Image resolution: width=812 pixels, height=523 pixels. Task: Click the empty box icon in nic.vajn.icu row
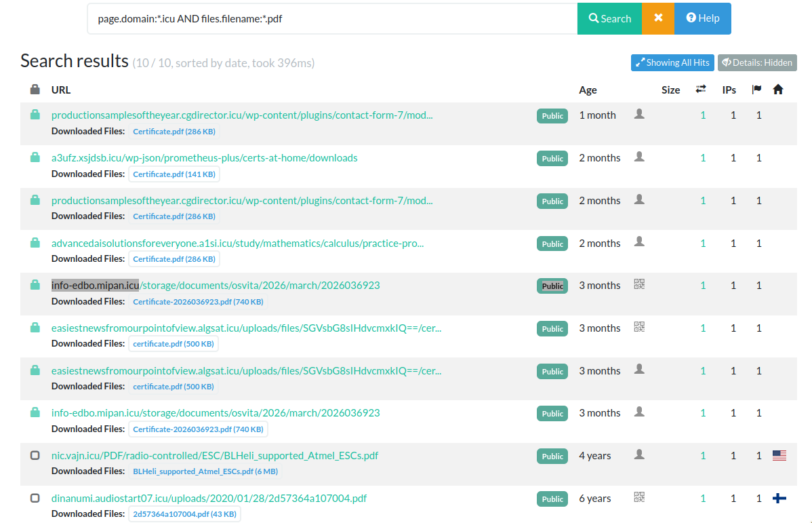point(35,455)
